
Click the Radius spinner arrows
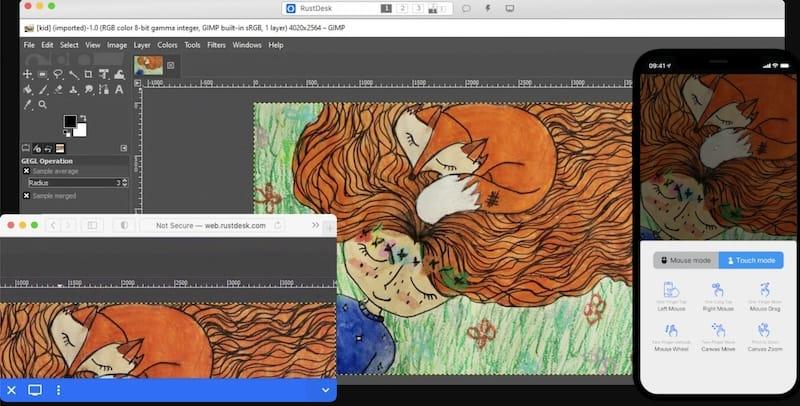[125, 183]
